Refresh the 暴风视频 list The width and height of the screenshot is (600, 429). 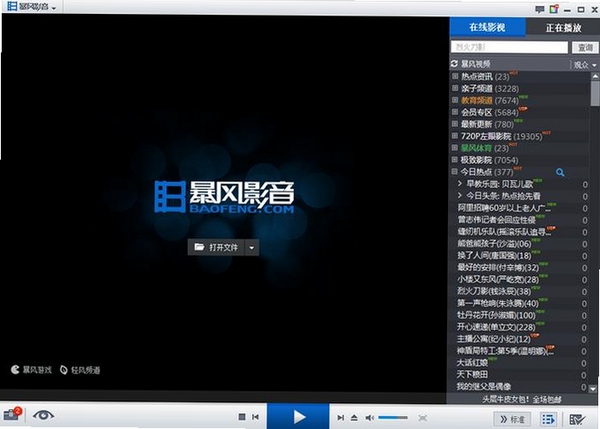point(454,64)
